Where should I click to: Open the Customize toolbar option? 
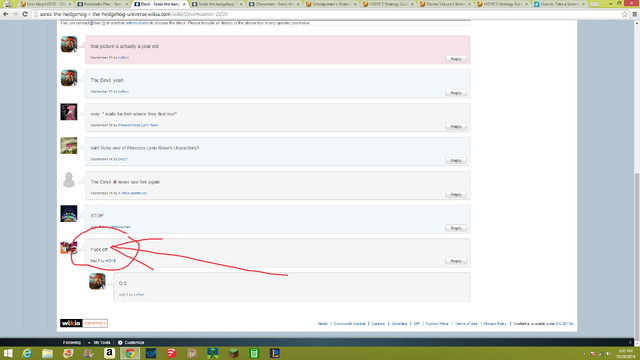[131, 342]
